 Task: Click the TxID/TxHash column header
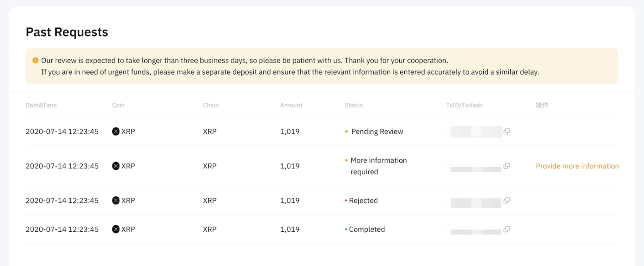point(464,105)
